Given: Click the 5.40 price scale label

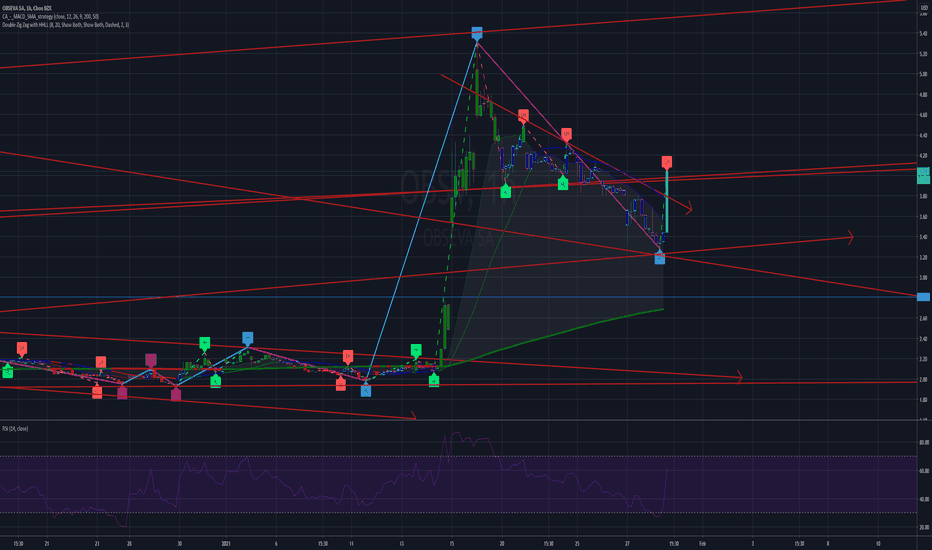Looking at the screenshot, I should pos(923,33).
